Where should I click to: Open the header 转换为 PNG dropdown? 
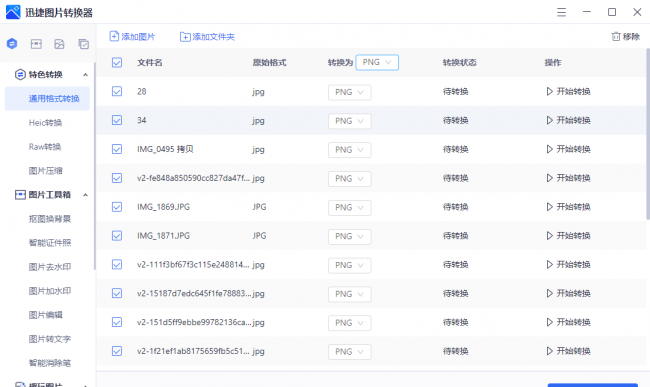pos(377,62)
